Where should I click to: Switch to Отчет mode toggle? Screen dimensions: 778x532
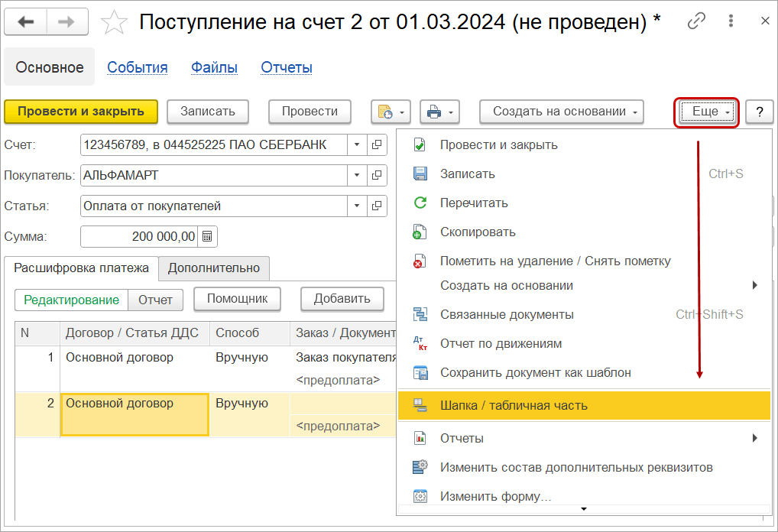click(155, 300)
